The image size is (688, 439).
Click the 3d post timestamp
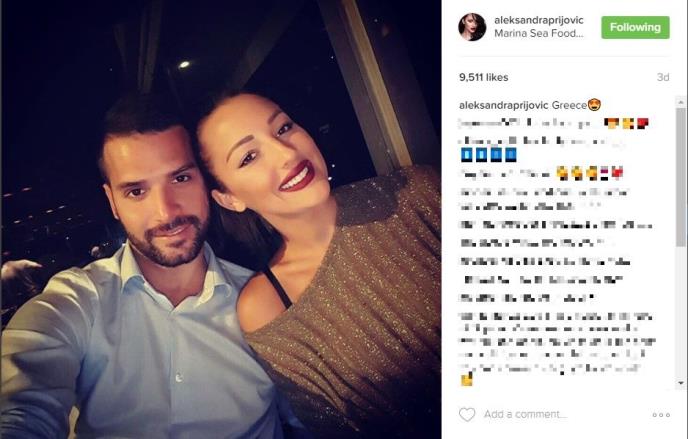(x=663, y=77)
